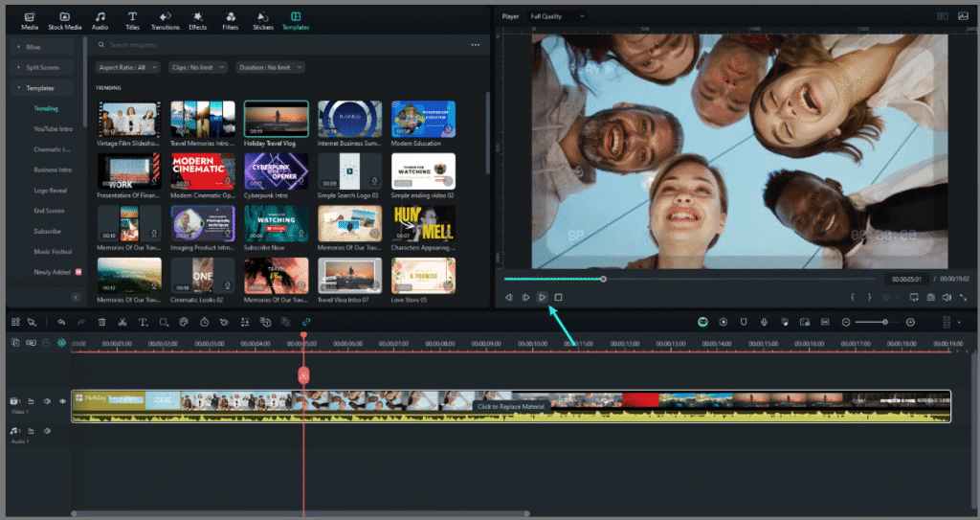
Task: Open the Color palette tool
Action: tap(184, 323)
